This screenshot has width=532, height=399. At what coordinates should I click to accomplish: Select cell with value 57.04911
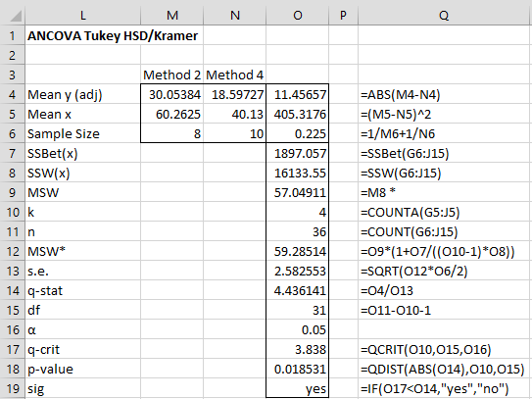click(x=297, y=192)
